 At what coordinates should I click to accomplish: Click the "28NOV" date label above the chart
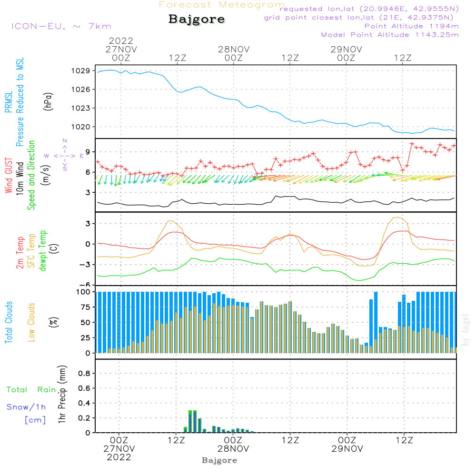(x=234, y=50)
